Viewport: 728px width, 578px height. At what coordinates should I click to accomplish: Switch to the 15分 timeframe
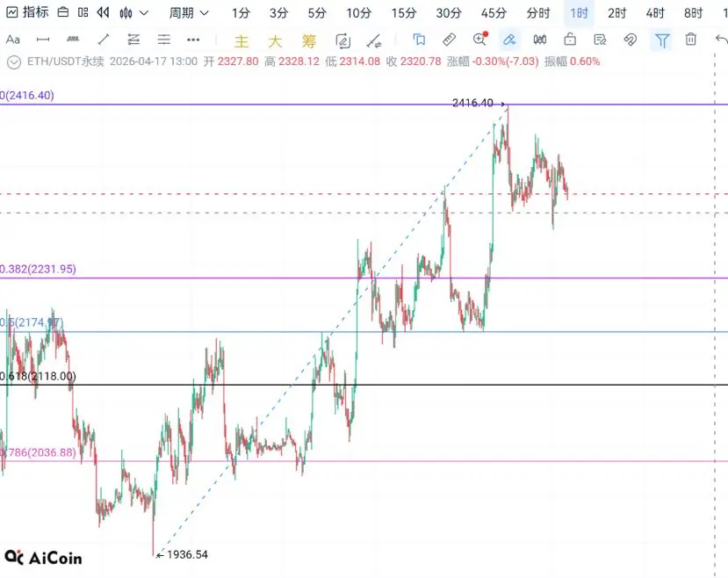point(403,13)
